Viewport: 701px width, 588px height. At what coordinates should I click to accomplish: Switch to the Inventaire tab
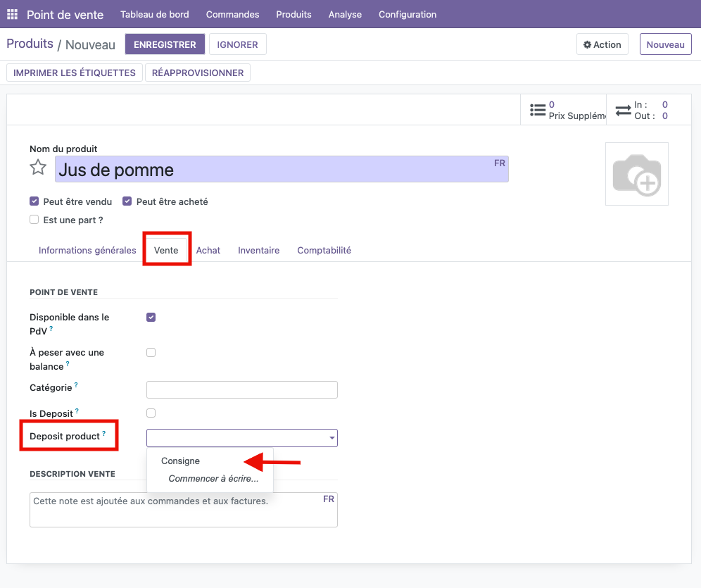coord(258,251)
